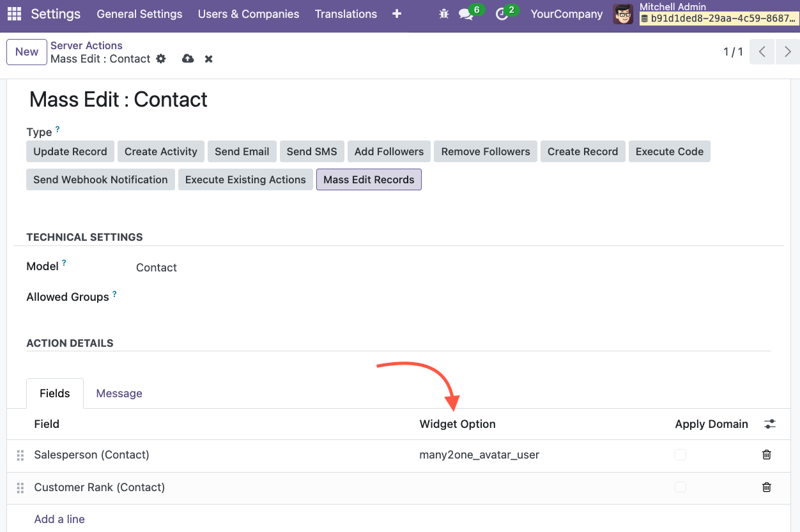The width and height of the screenshot is (800, 532).
Task: Open the messages conversations icon
Action: 466,14
